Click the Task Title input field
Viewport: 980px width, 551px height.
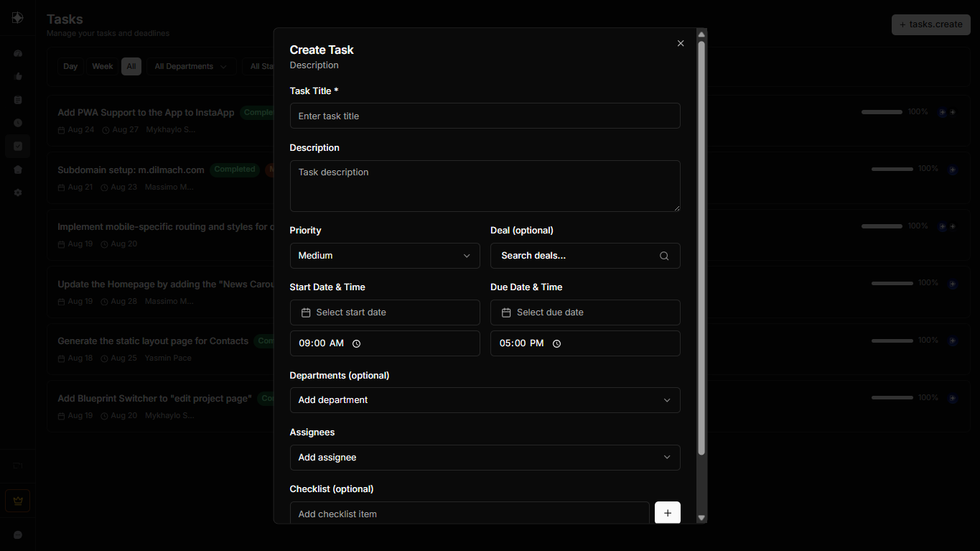(485, 116)
